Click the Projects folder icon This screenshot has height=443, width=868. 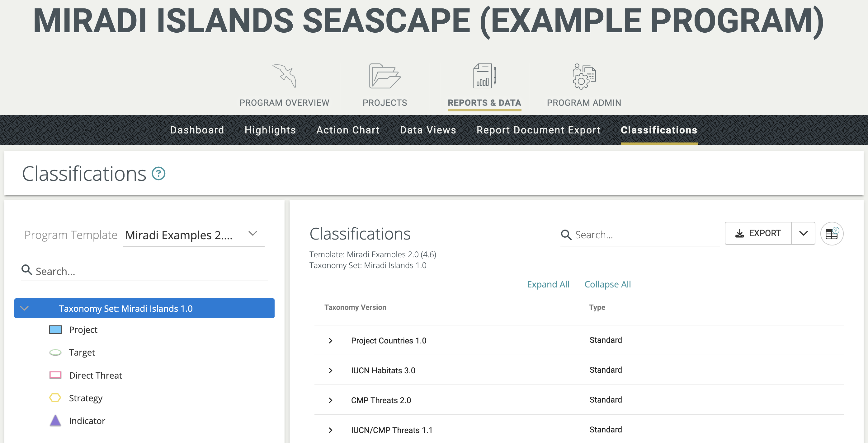click(384, 76)
